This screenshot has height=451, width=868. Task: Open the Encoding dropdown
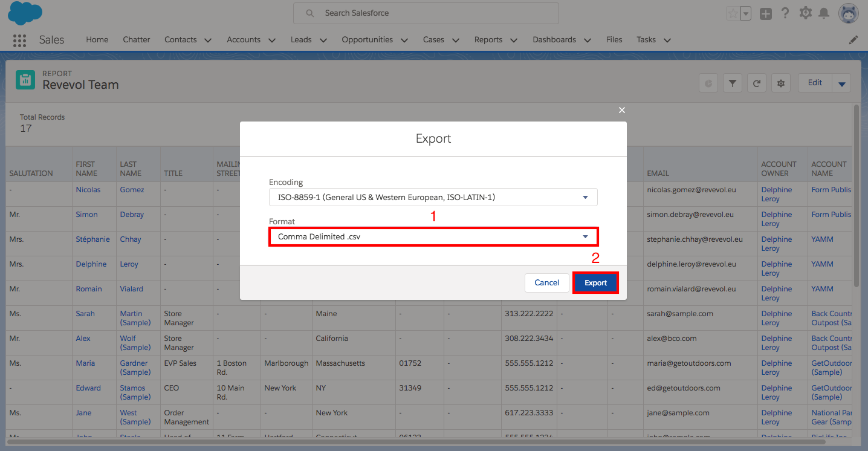(433, 197)
